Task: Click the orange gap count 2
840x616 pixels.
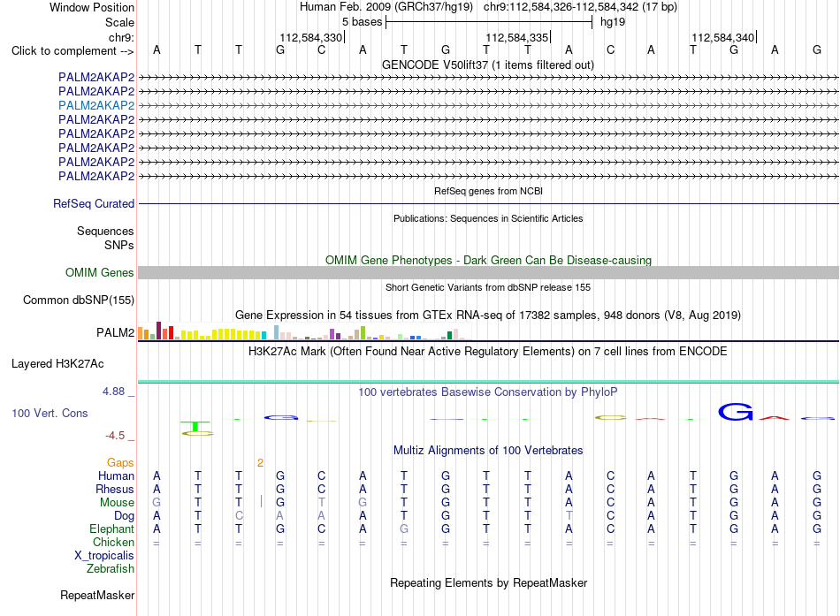Action: (x=260, y=463)
